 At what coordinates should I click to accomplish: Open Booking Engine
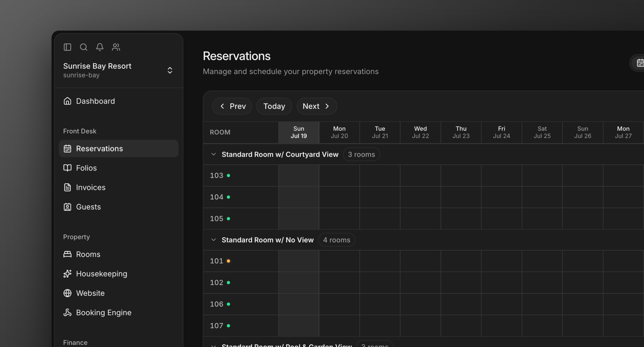(x=118, y=312)
